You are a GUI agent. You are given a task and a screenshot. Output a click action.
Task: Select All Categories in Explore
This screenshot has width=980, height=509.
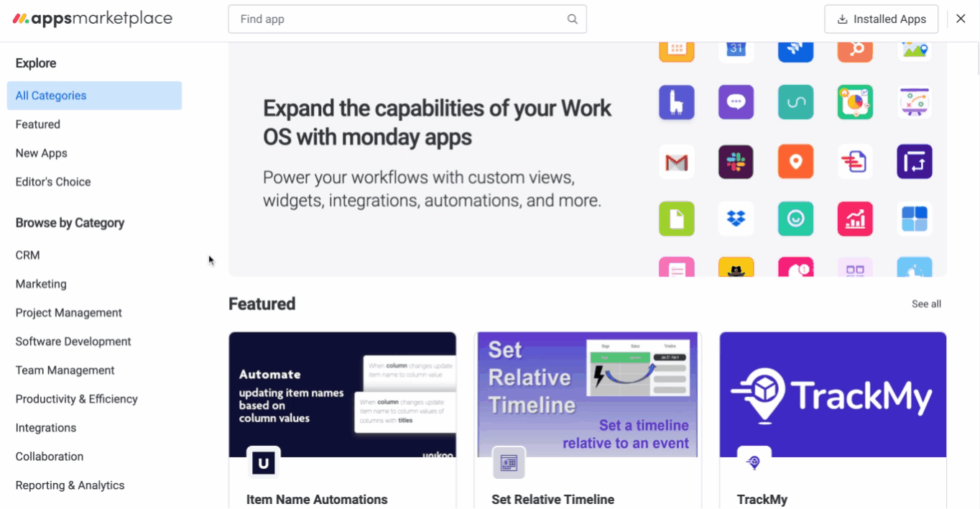[94, 96]
